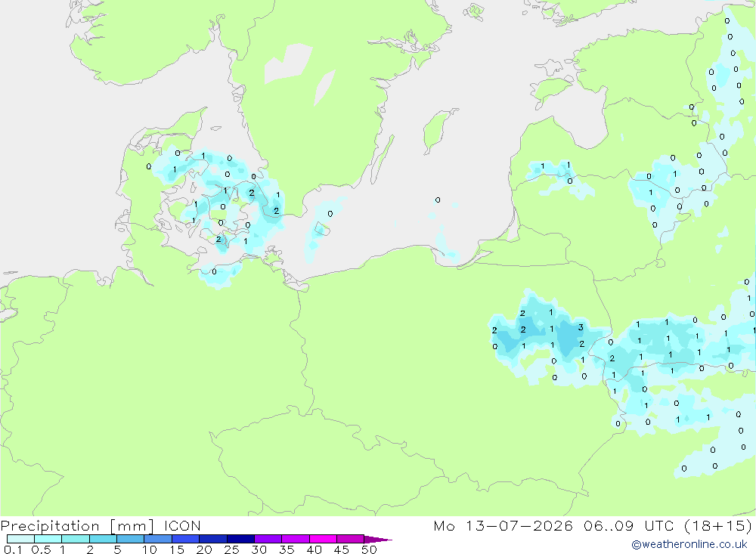Viewport: 756px width, 554px height.
Task: Click the '10' legend scale label
Action: pyautogui.click(x=150, y=549)
